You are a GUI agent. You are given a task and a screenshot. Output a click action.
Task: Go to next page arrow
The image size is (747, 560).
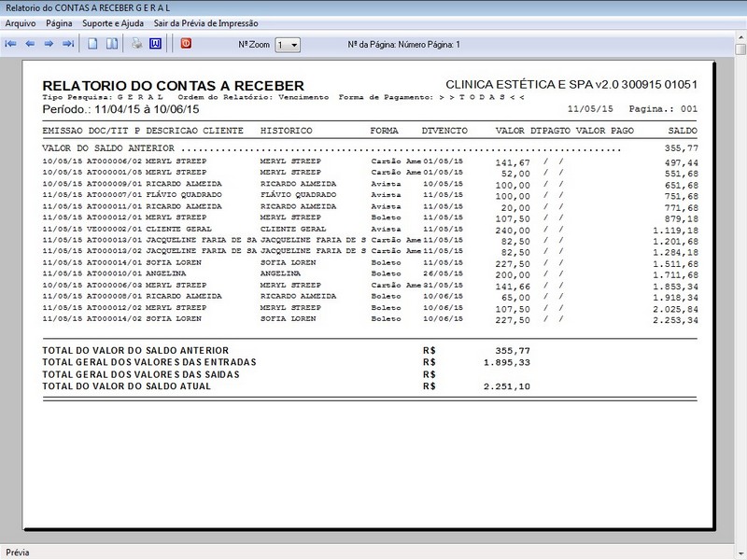click(x=49, y=44)
